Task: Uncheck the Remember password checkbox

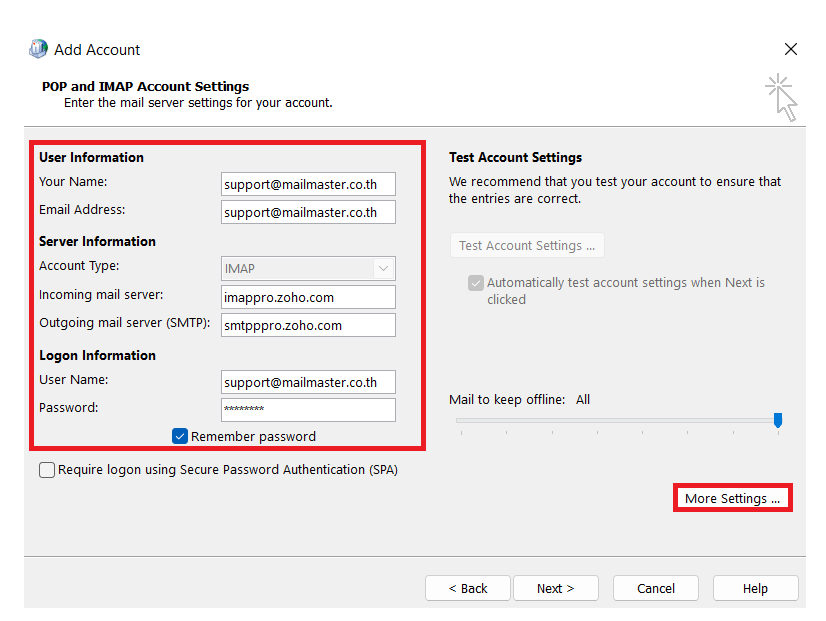Action: point(179,436)
